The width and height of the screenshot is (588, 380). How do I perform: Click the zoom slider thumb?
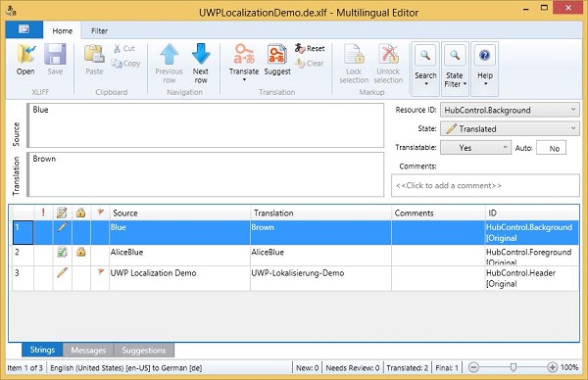[514, 367]
